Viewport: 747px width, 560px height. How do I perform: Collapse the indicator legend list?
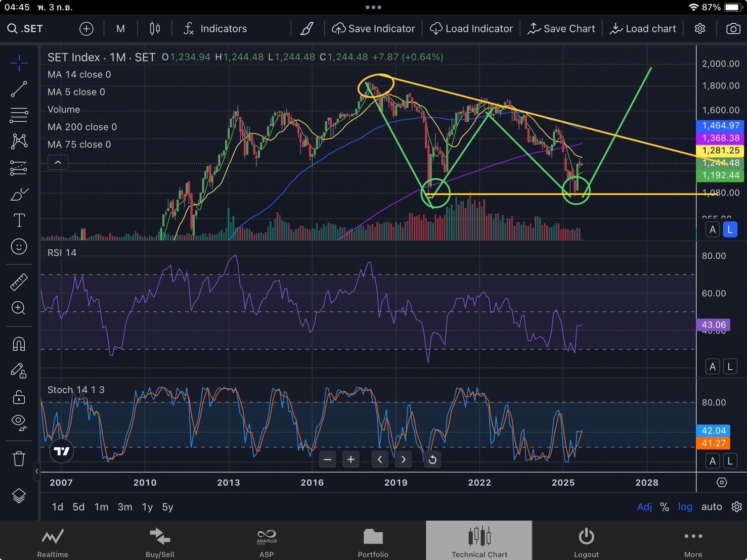point(58,162)
